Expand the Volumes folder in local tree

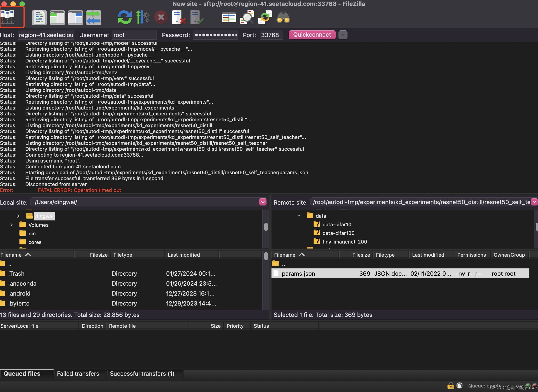tap(11, 225)
